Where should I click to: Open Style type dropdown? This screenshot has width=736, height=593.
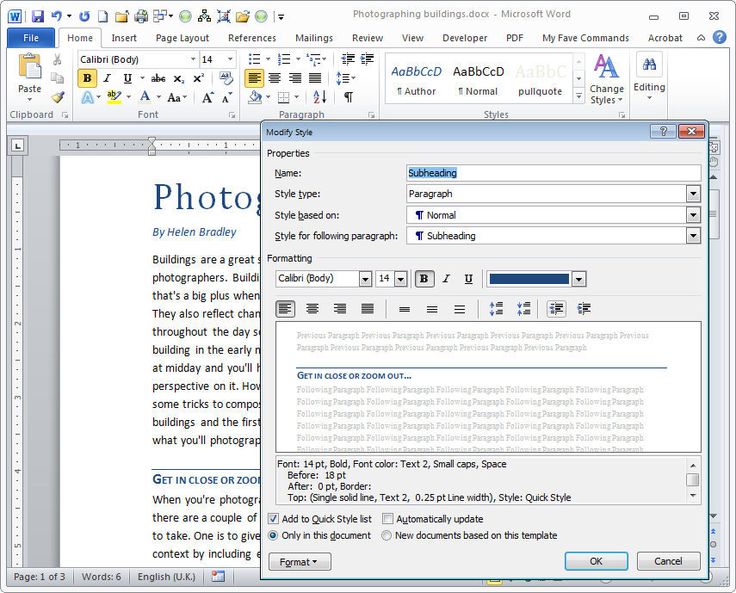(693, 194)
